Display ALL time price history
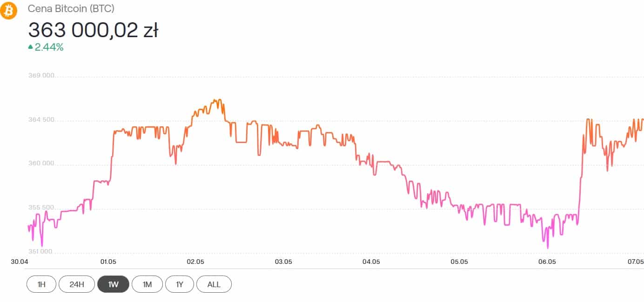This screenshot has width=644, height=302. coord(214,284)
